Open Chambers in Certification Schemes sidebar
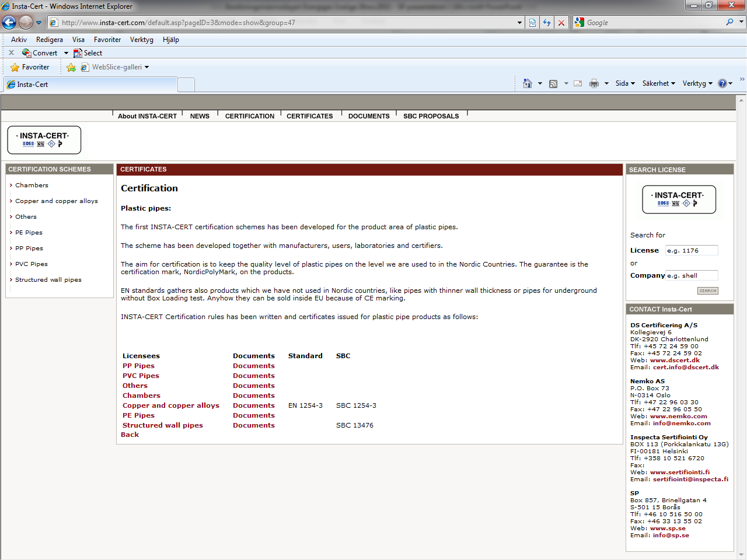 tap(32, 185)
